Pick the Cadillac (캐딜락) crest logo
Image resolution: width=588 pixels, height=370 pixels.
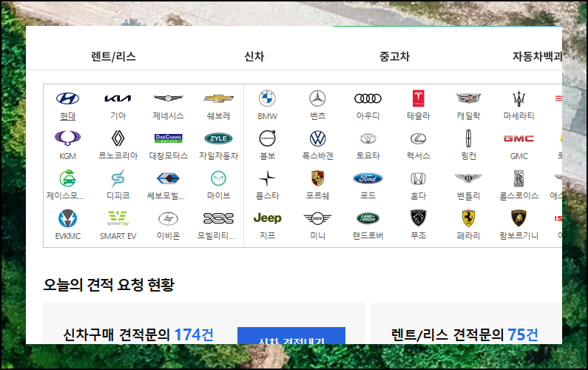468,98
